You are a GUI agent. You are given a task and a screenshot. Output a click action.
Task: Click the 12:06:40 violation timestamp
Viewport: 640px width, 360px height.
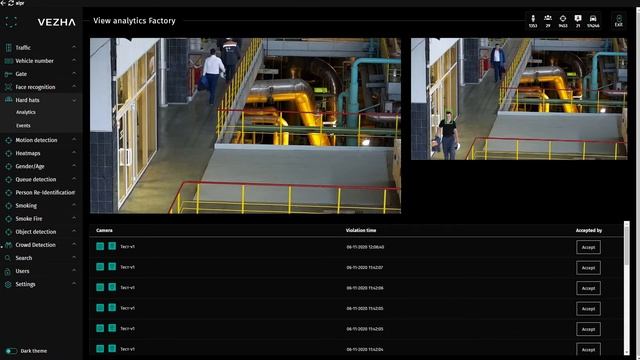(365, 247)
